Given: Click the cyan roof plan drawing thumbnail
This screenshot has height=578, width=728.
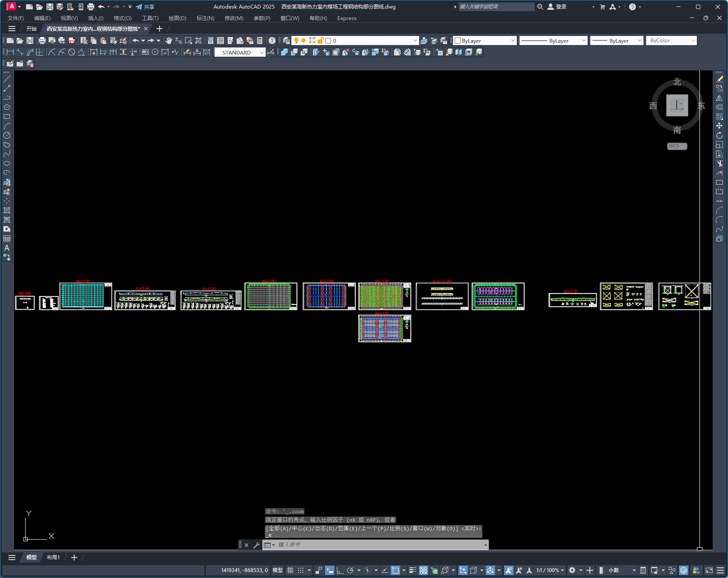Looking at the screenshot, I should [86, 296].
